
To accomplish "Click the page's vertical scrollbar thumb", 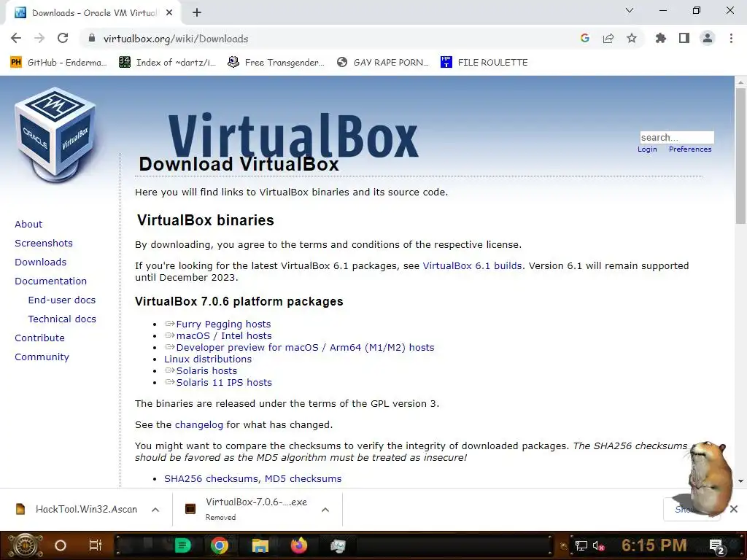I will click(x=740, y=156).
